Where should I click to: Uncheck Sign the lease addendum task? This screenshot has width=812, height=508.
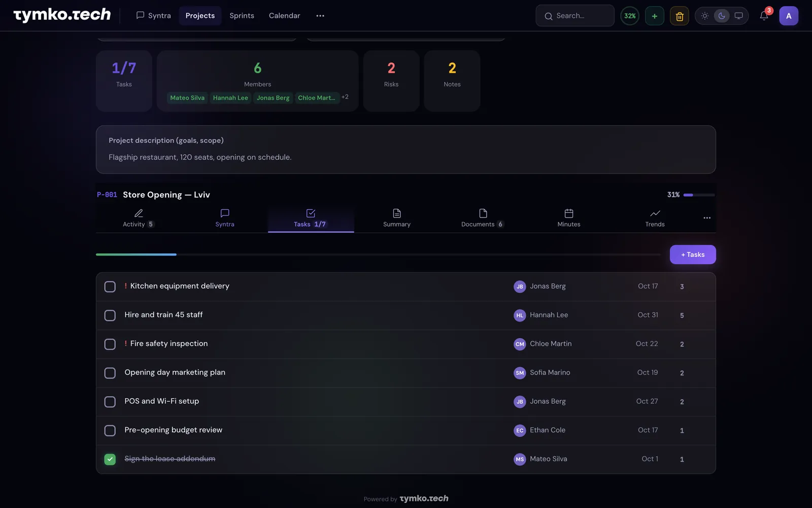click(x=110, y=459)
